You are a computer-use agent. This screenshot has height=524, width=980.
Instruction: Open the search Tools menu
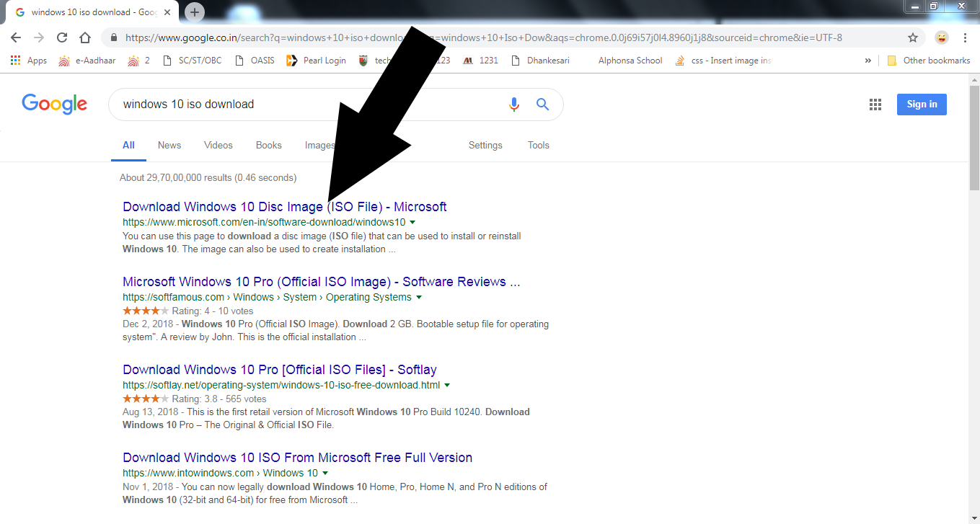(539, 145)
